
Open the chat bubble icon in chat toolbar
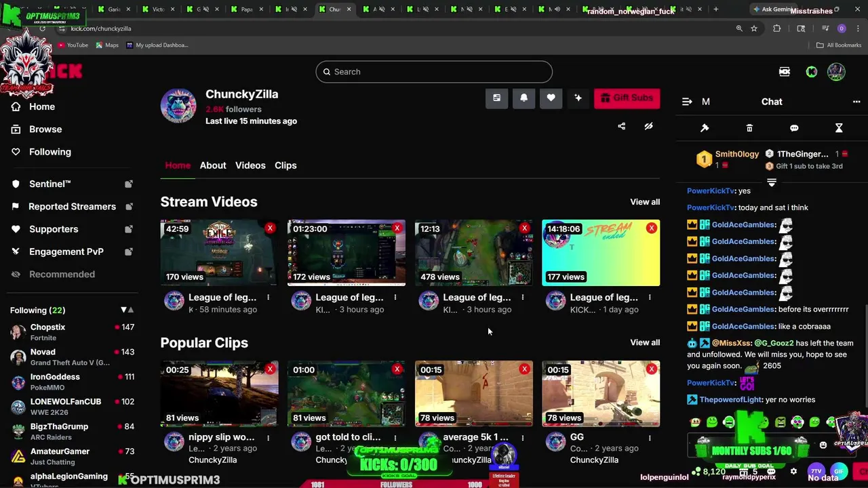pyautogui.click(x=794, y=128)
